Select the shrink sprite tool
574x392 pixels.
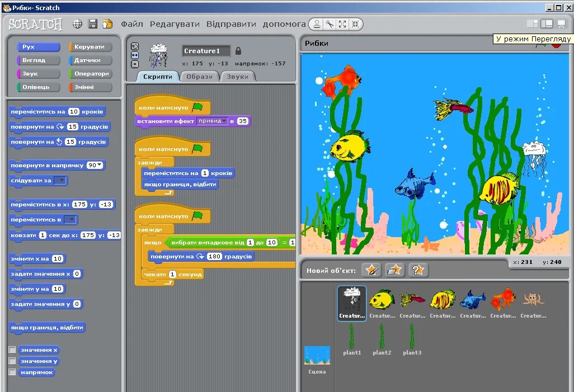coord(355,24)
